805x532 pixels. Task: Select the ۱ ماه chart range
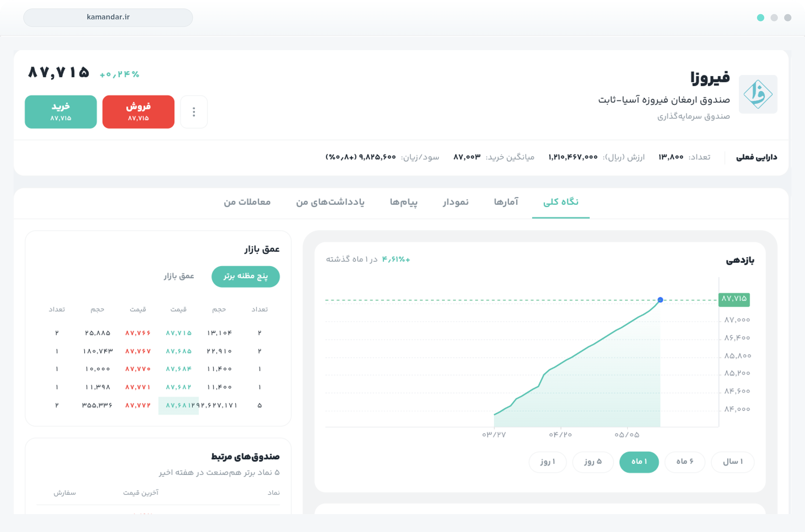point(639,462)
